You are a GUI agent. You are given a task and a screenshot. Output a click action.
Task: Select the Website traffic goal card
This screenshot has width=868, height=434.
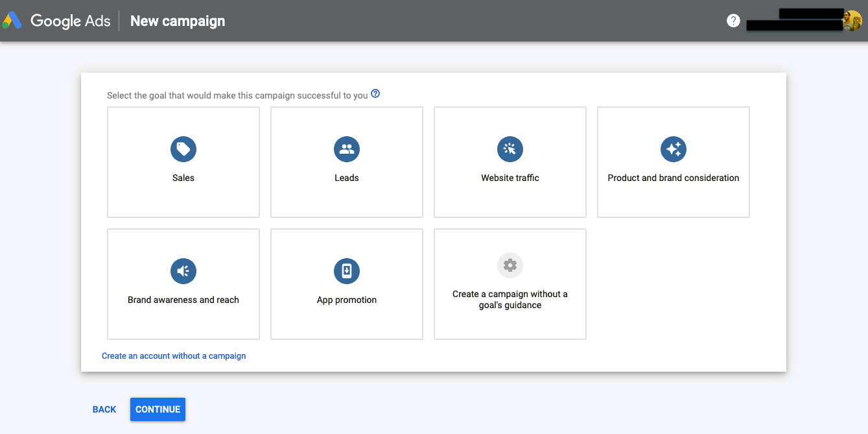point(510,162)
